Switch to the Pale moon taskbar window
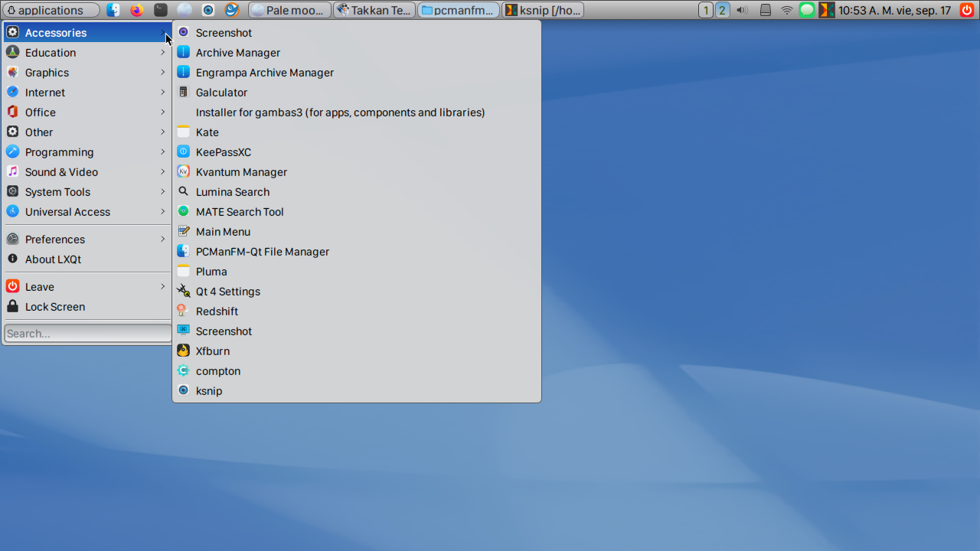The height and width of the screenshot is (551, 980). (x=290, y=10)
